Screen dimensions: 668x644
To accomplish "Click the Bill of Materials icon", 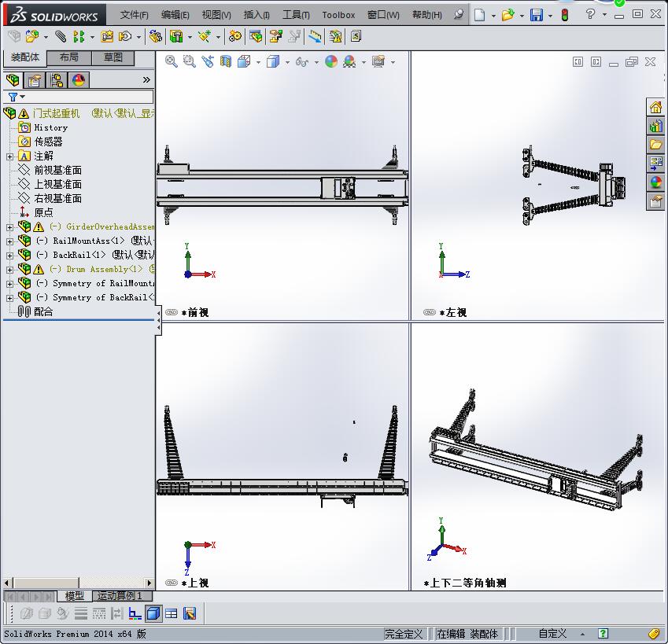I will click(256, 37).
